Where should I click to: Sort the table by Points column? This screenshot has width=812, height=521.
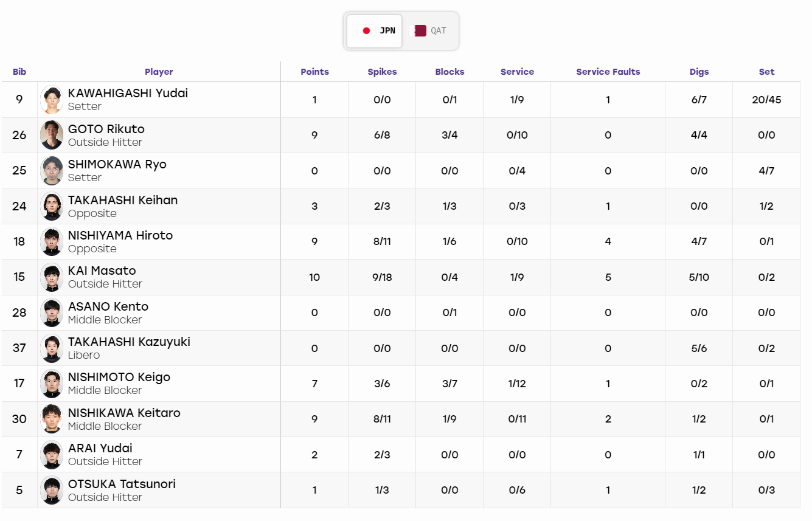pos(314,72)
